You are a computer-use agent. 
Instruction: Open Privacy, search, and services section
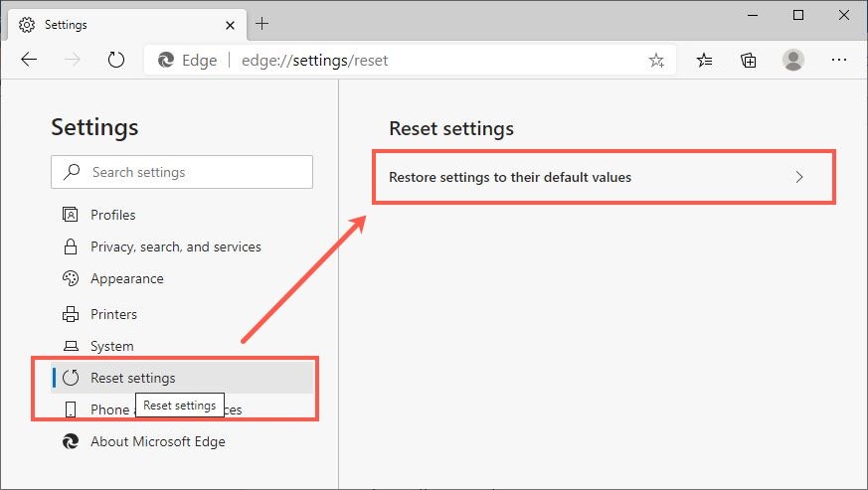[175, 246]
